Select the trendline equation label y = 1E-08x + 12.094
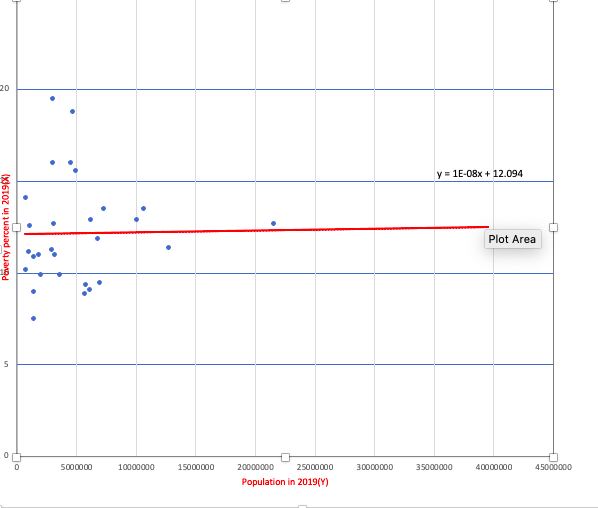This screenshot has width=598, height=508. 479,174
